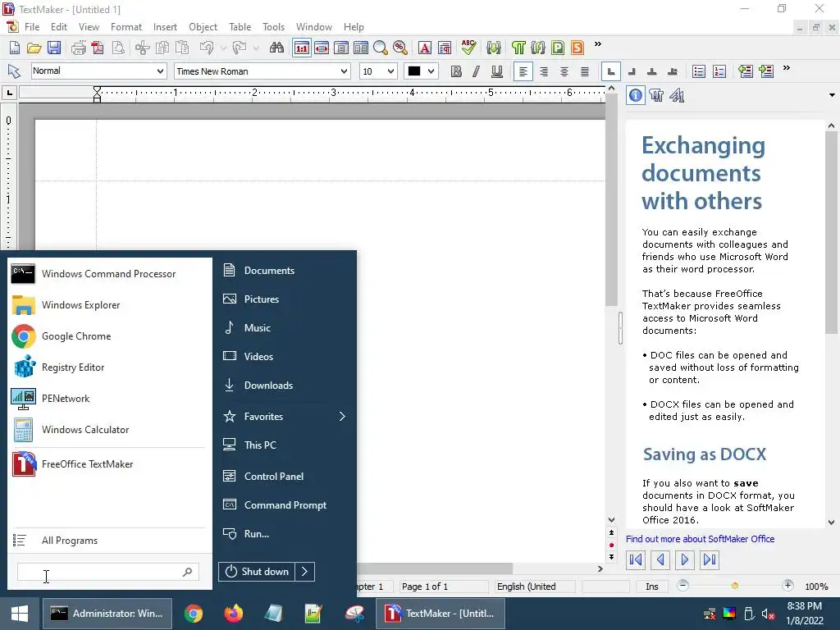Open sidebar options dropdown arrow
Viewport: 840px width, 630px height.
coord(832,95)
